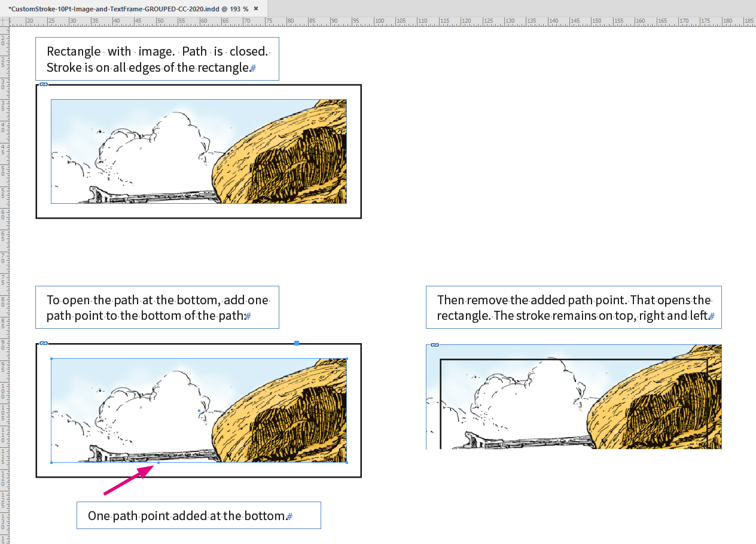The image size is (756, 544).
Task: Click the bottom-left anchor point of the selected frame
Action: 51,462
